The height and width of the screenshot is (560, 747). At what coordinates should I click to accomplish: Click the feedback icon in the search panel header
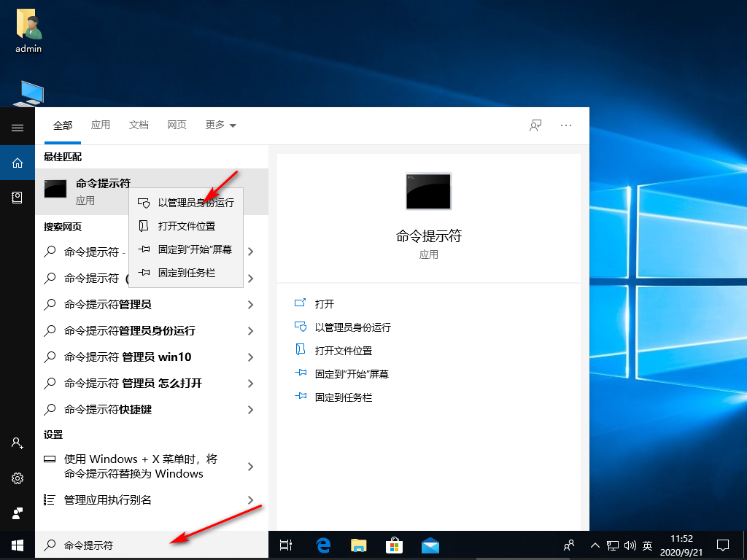tap(535, 125)
